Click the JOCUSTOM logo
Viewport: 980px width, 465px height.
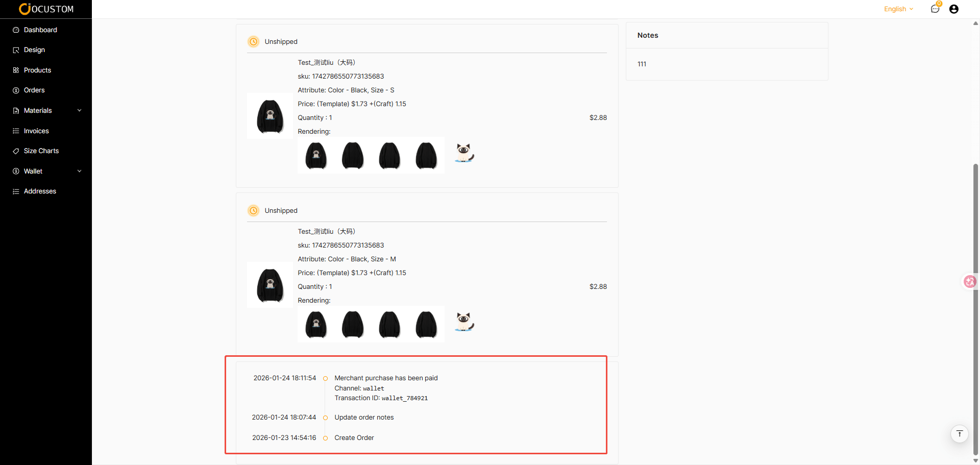click(46, 9)
